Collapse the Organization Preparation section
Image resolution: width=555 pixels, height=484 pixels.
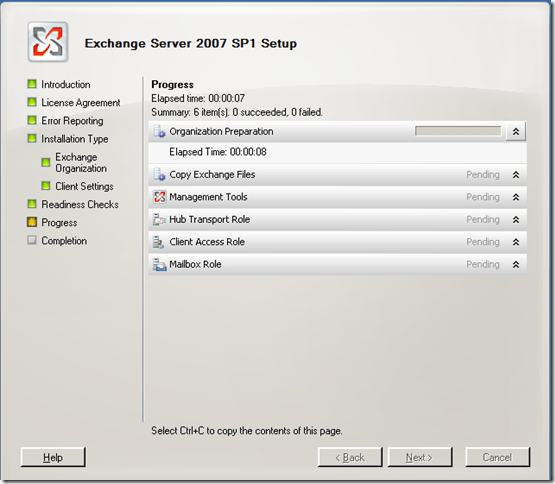pyautogui.click(x=516, y=132)
